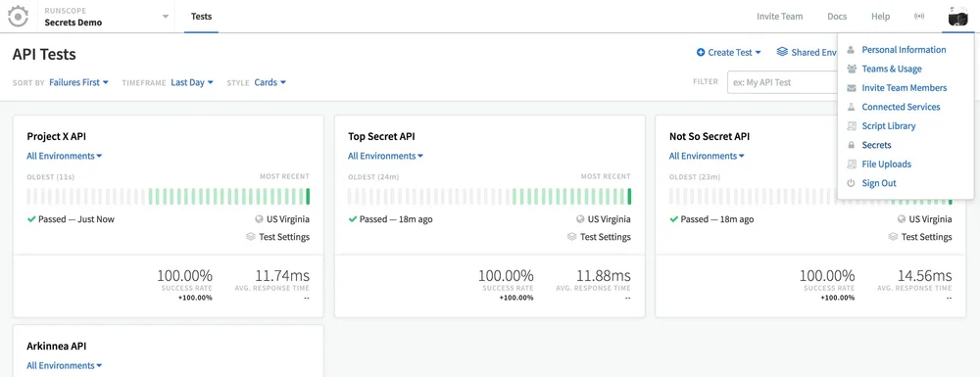Open the Project X API test
This screenshot has height=377, width=980.
click(x=56, y=136)
